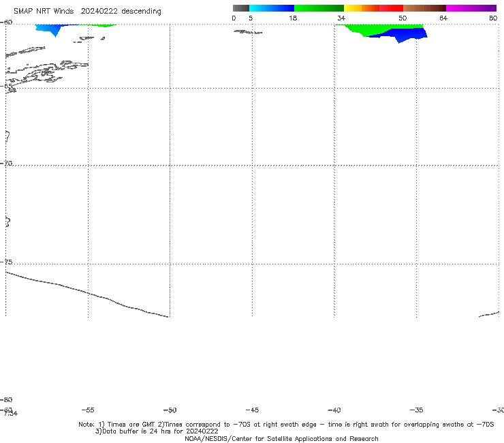This screenshot has width=504, height=443.
Task: Click the "5" label under the color bar
Action: click(x=251, y=18)
